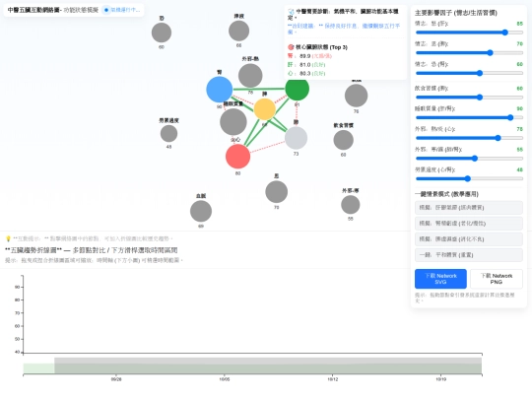Select the gray 飲食習慣 factor node
This screenshot has height=399, width=532.
click(344, 140)
